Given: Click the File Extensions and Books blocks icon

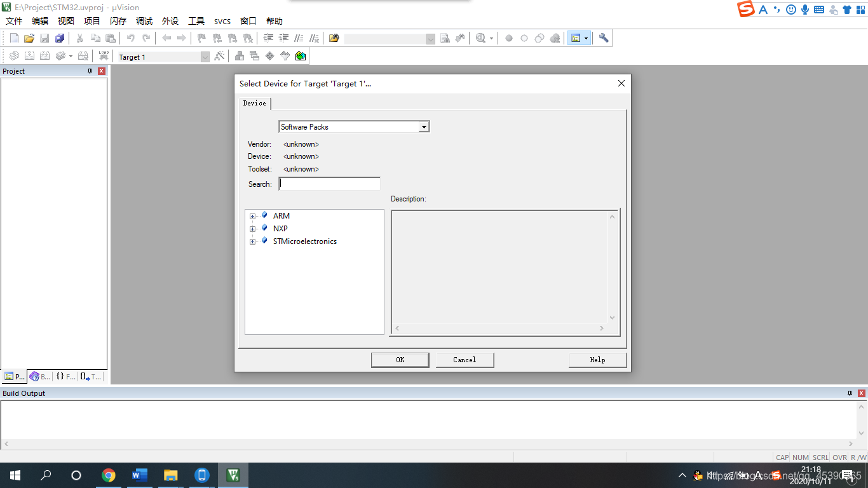Looking at the screenshot, I should point(240,56).
